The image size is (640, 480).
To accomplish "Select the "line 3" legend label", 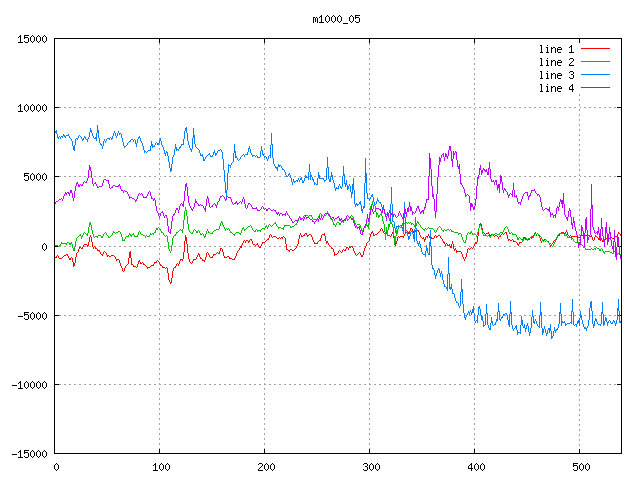I will coord(557,75).
